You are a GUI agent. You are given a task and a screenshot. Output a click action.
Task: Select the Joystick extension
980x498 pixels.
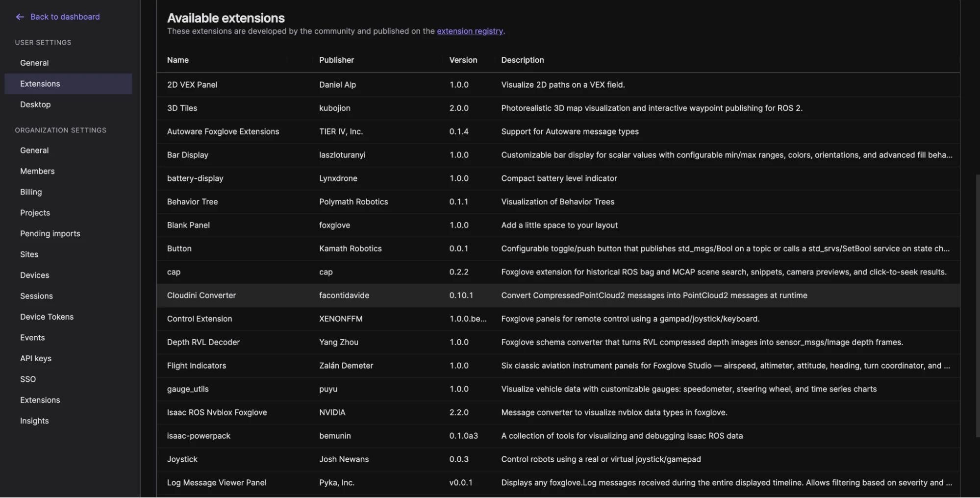point(558,460)
